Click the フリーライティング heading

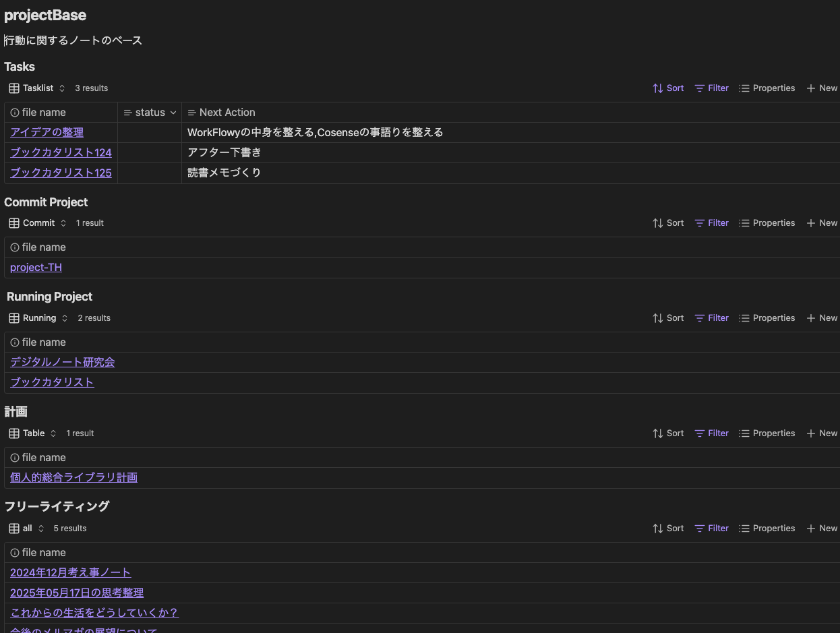[57, 506]
